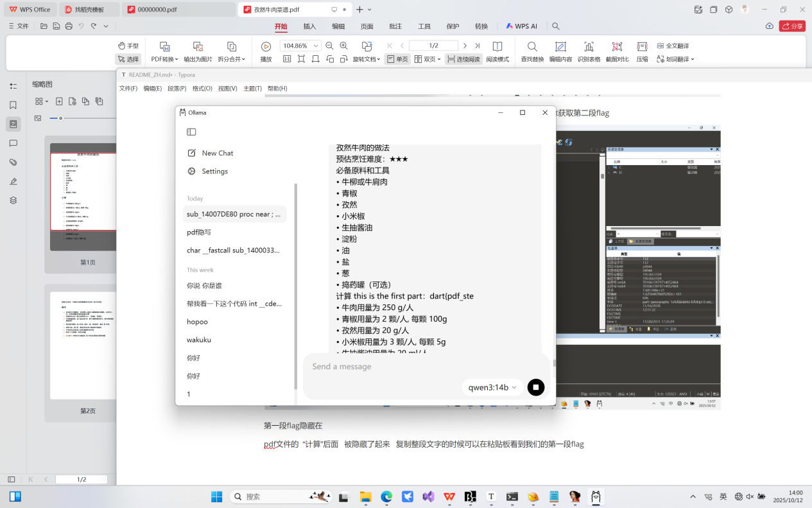Screen dimensions: 812x508
Task: Toggle the Ollama sidebar panel icon
Action: 191,132
